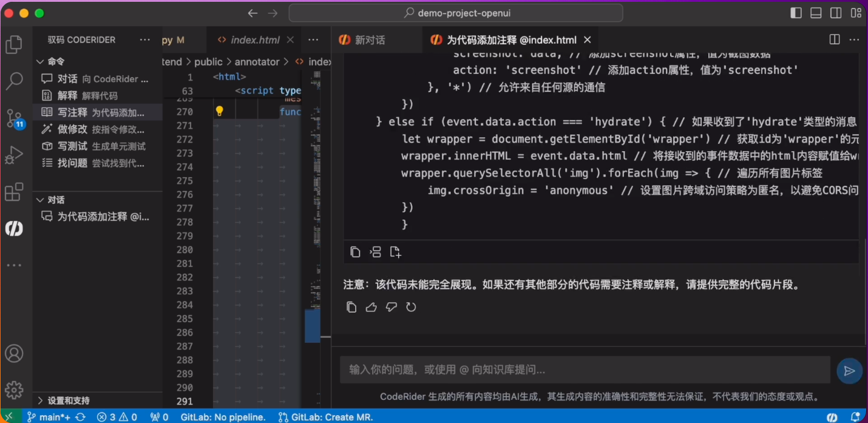Click GitLab: Create MR. in status bar
The width and height of the screenshot is (868, 423).
[x=325, y=417]
